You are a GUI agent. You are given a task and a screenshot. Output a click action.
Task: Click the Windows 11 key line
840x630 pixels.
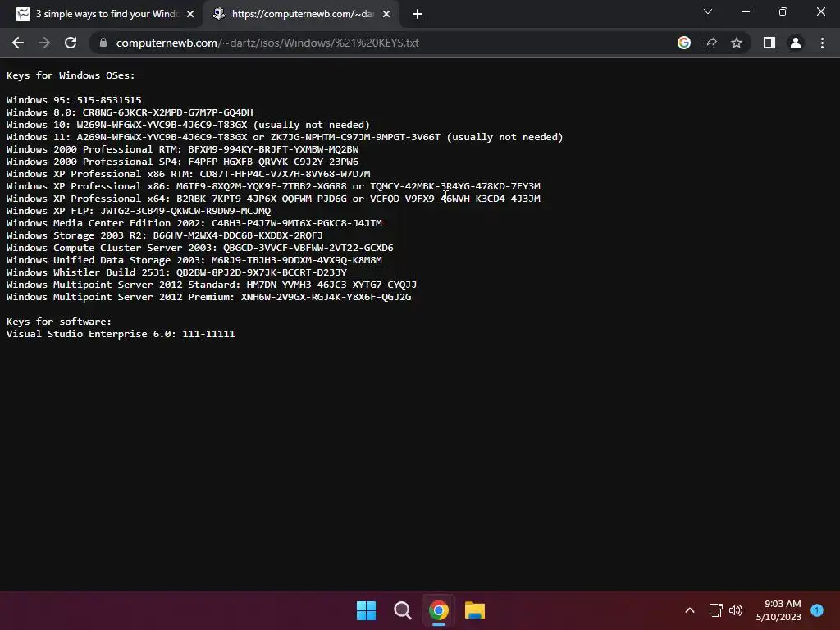pyautogui.click(x=285, y=137)
